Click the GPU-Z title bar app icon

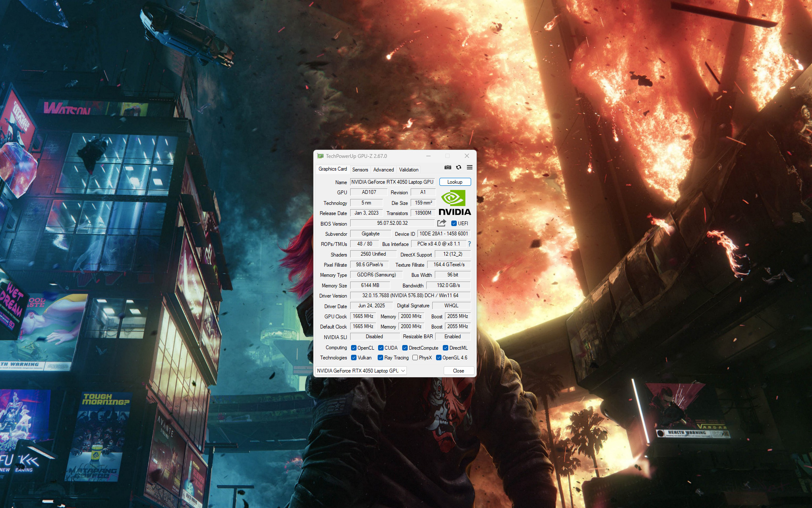click(321, 156)
